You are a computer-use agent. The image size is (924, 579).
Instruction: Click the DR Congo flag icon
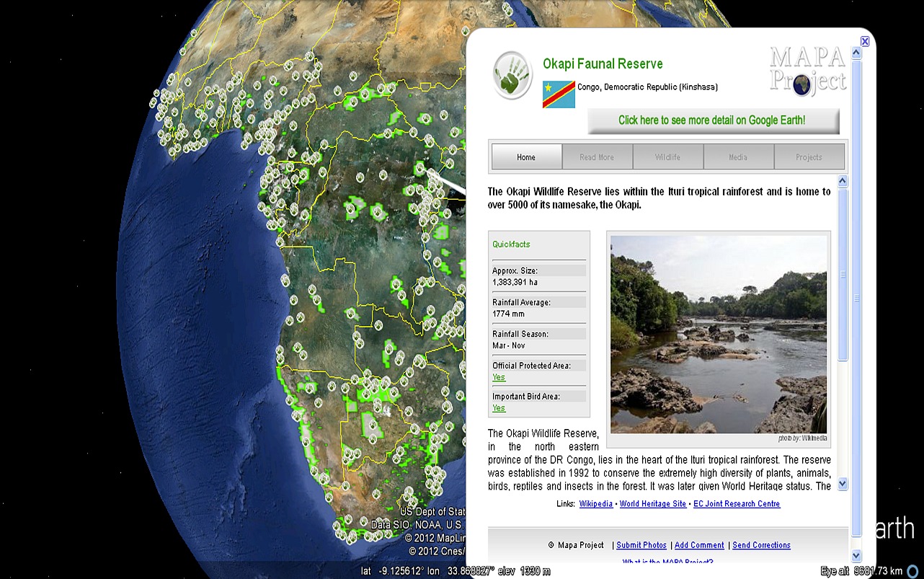click(x=559, y=94)
